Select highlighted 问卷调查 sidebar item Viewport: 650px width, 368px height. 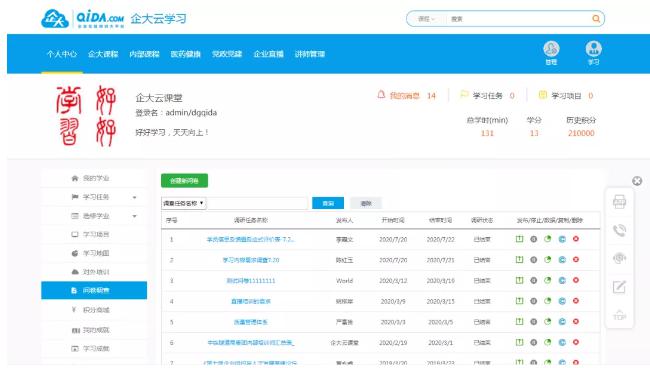pyautogui.click(x=94, y=291)
